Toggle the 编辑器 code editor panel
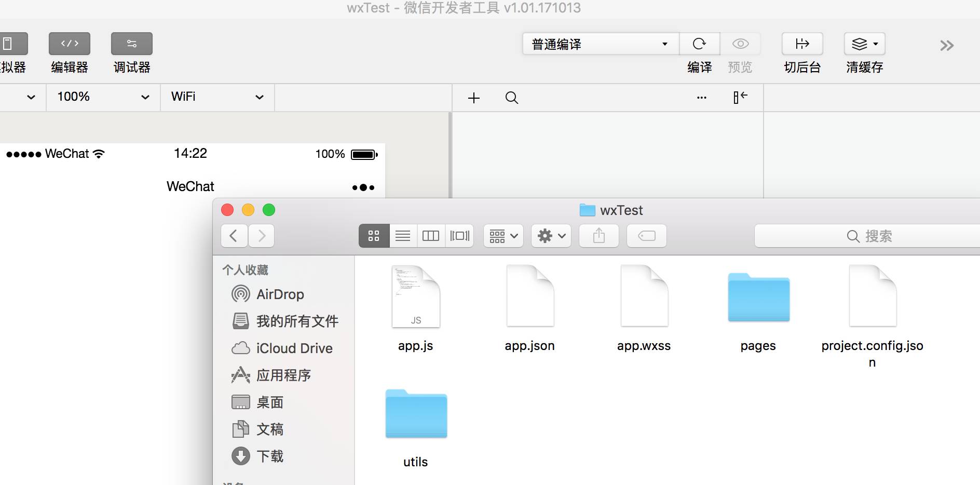980x485 pixels. click(70, 44)
